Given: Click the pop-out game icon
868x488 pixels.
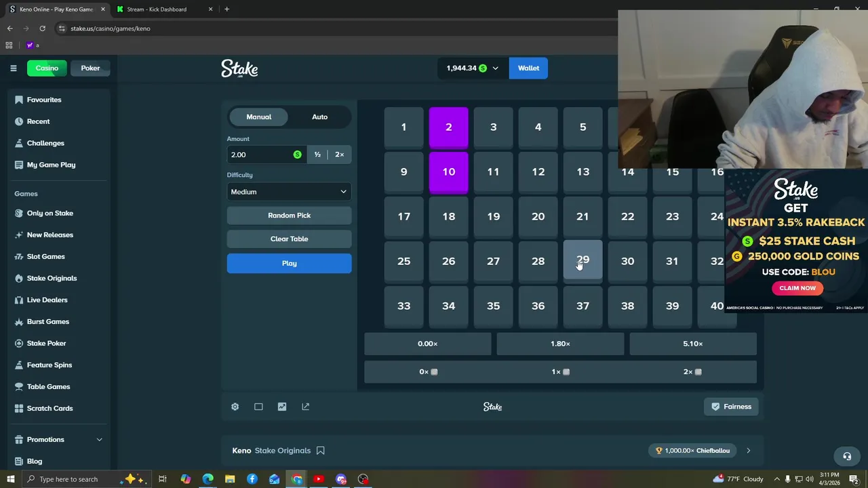Looking at the screenshot, I should 305,407.
